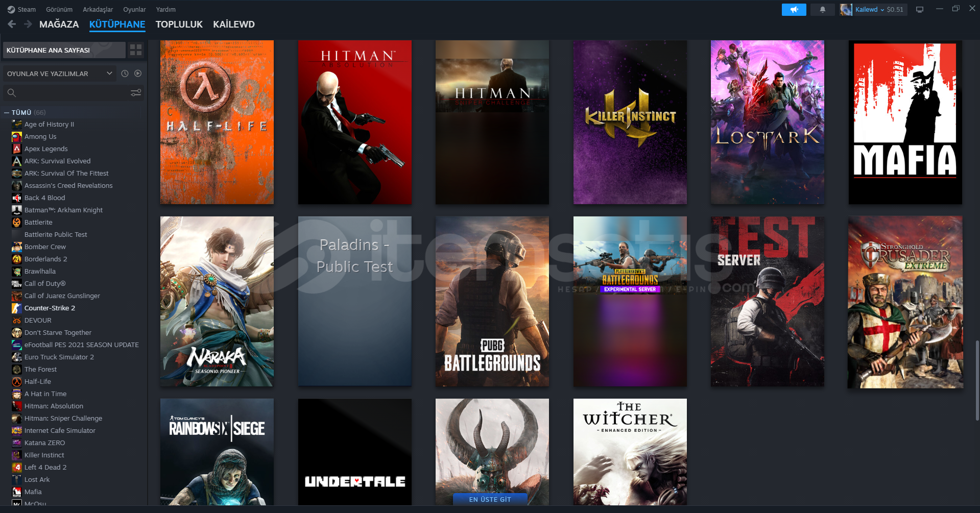Click Among Us game icon in list
The image size is (980, 513).
point(17,137)
